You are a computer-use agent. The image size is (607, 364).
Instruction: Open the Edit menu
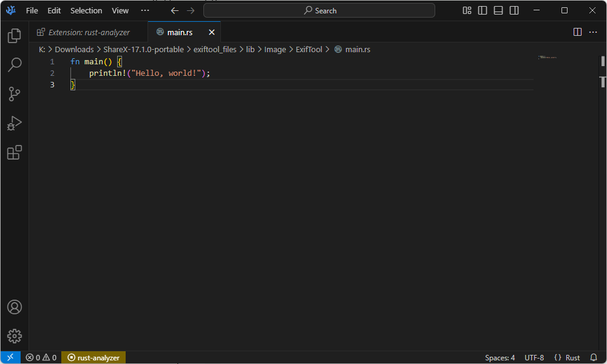click(54, 10)
